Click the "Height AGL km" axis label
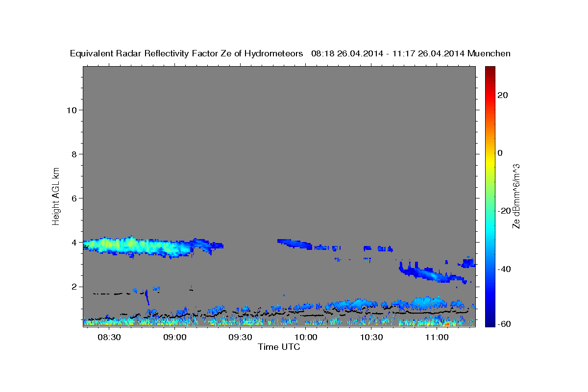The image size is (588, 392). [x=56, y=196]
